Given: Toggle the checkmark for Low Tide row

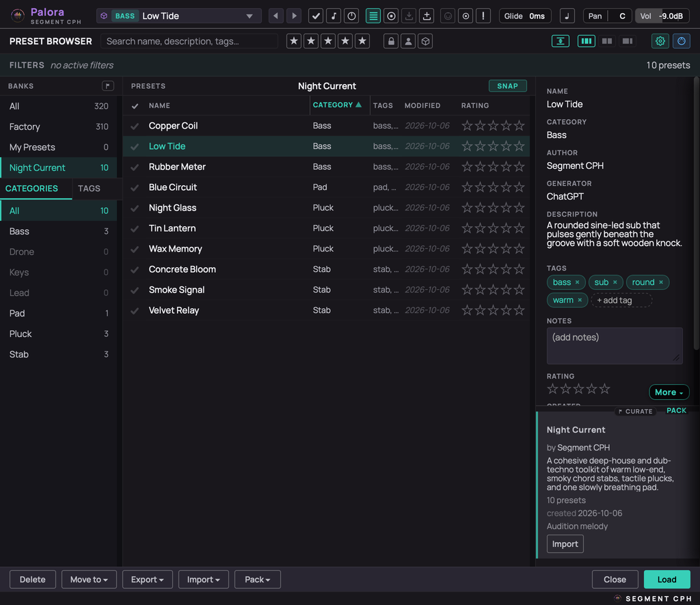Looking at the screenshot, I should click(135, 147).
